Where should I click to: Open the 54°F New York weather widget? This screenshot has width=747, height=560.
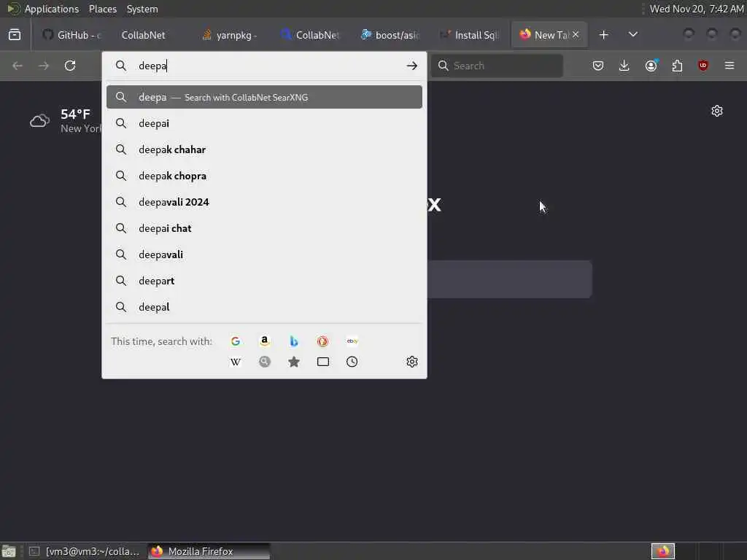pyautogui.click(x=66, y=120)
